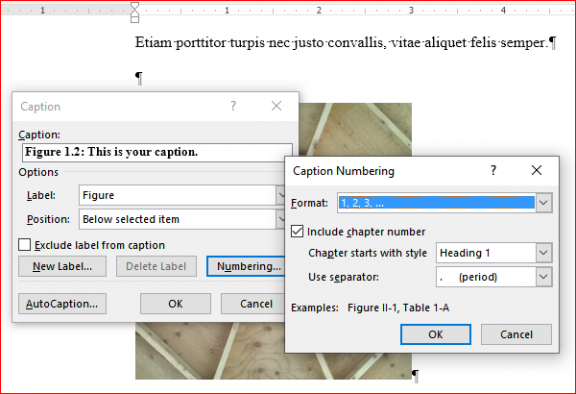Open the Chapter starts with style dropdown

click(x=544, y=253)
